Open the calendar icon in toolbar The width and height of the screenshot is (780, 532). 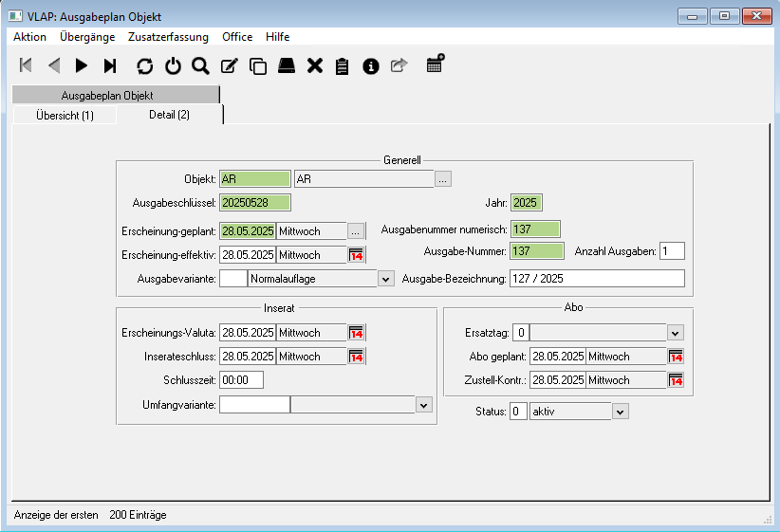coord(436,64)
